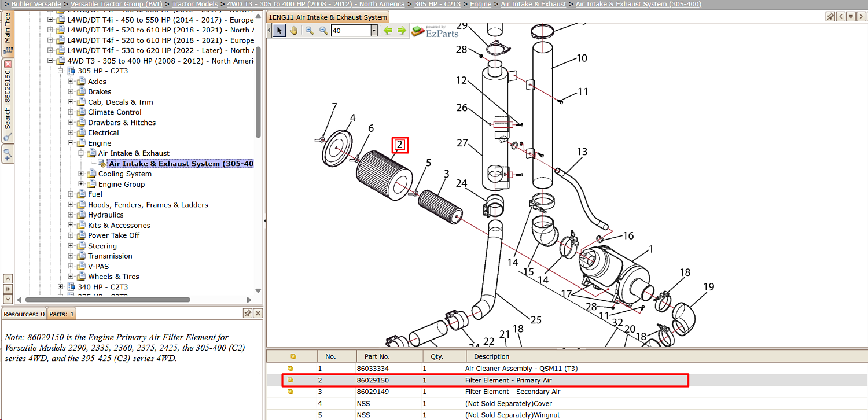Activate the hand pan tool
The image size is (868, 420).
click(x=293, y=31)
